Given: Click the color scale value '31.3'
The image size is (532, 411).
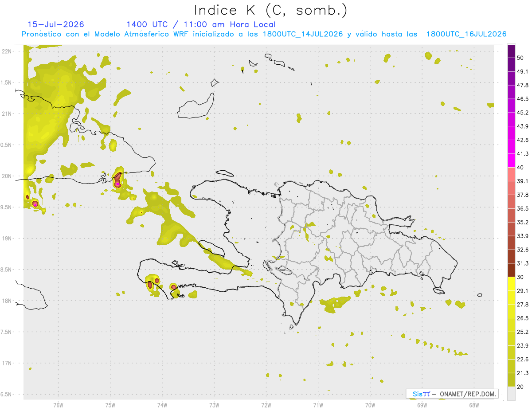Looking at the screenshot, I should point(522,263).
